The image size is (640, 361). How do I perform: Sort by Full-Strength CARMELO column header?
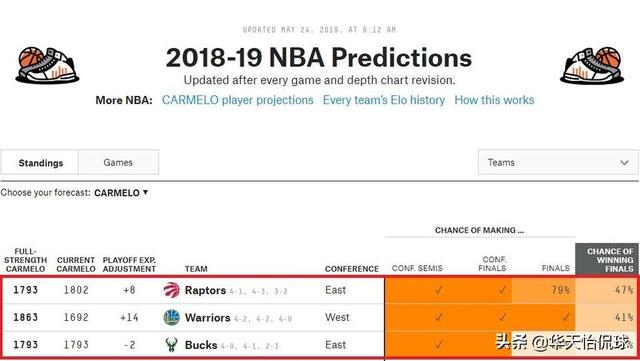pyautogui.click(x=25, y=260)
